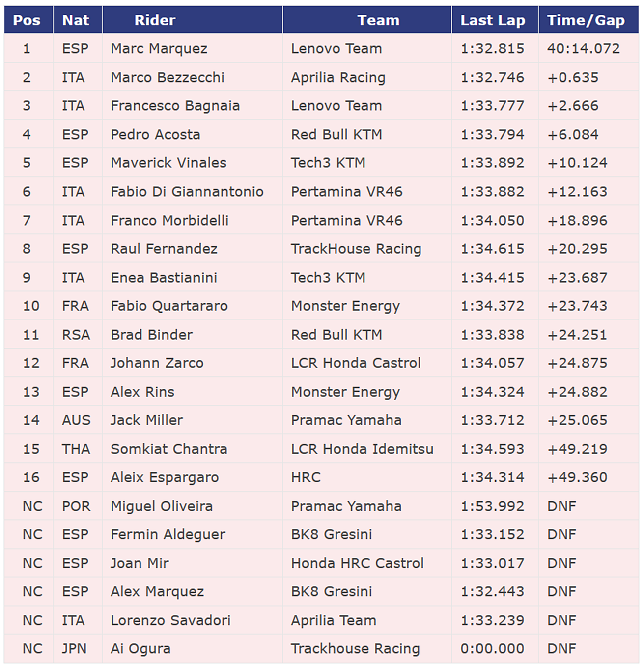Select rider Marc Marquez
The width and height of the screenshot is (644, 668).
pyautogui.click(x=159, y=49)
